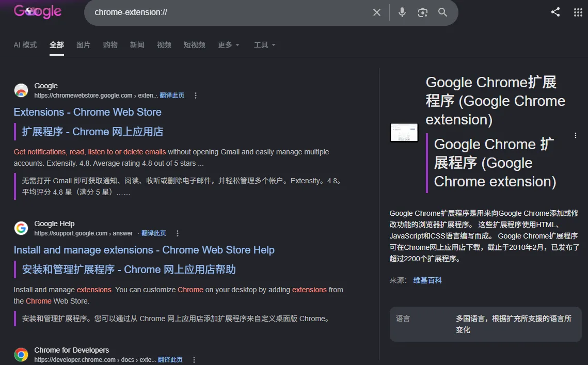588x365 pixels.
Task: Click the Chrome Web Store favicon
Action: tap(21, 90)
